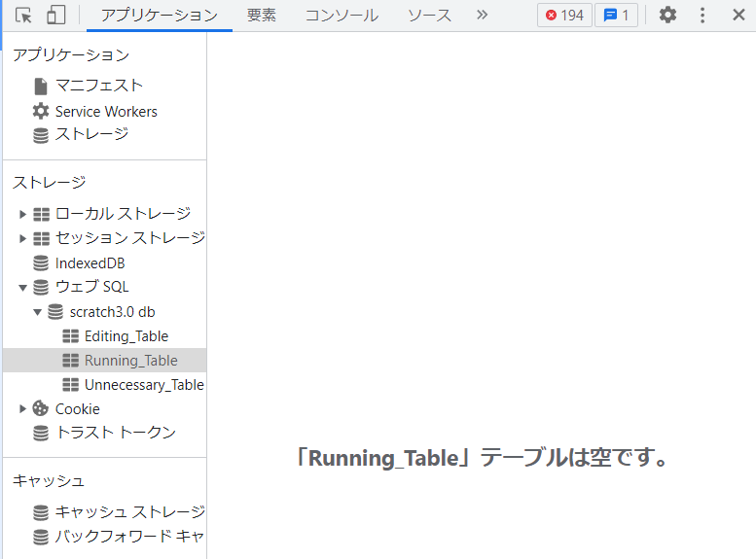Viewport: 756px width, 559px height.
Task: Click the Unnecessary_Table grid icon
Action: click(x=70, y=385)
